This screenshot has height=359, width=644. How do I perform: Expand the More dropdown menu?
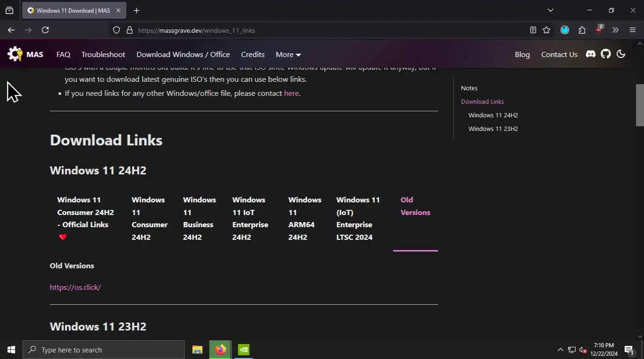coord(288,54)
